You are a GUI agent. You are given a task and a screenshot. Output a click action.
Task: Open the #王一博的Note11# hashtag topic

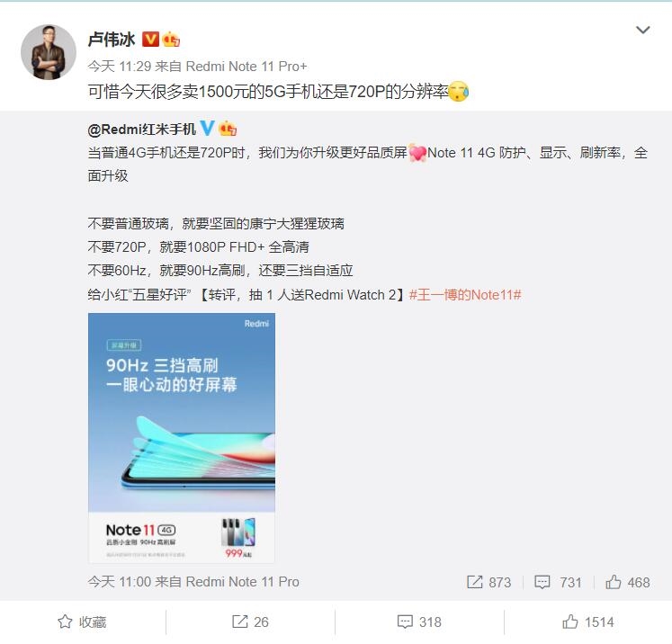click(465, 295)
